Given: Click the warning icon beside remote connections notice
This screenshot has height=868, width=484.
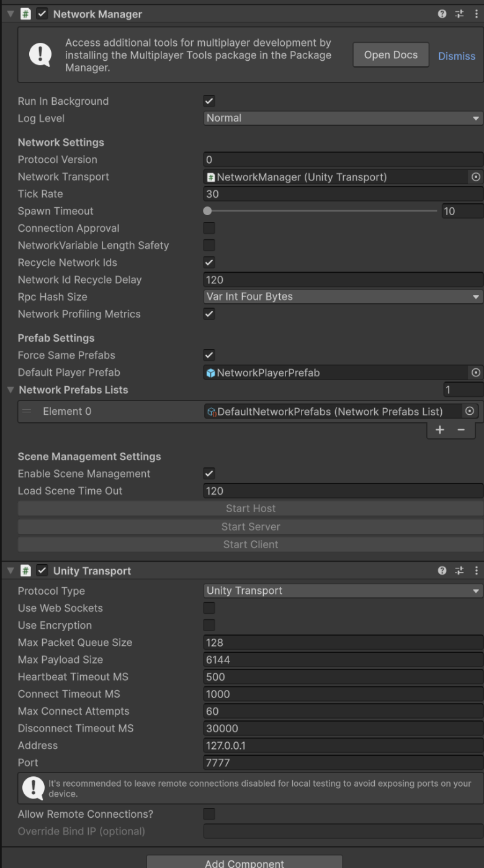Looking at the screenshot, I should (x=32, y=787).
